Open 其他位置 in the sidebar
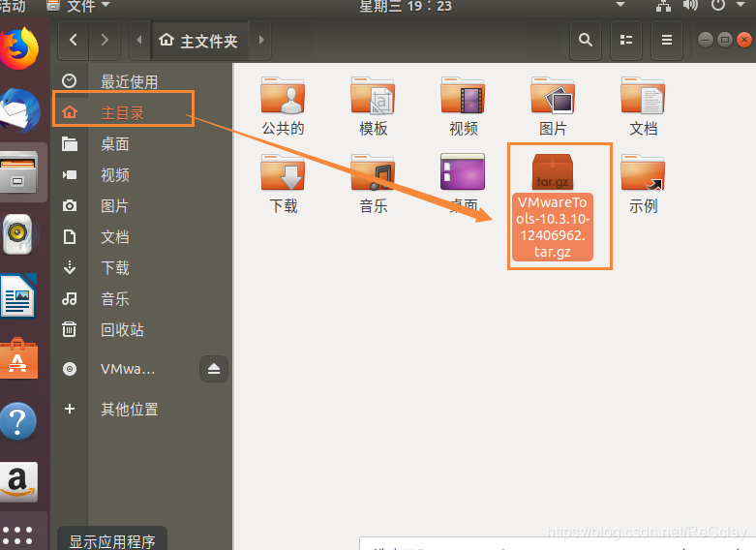Screen dimensions: 756x550 tap(141, 410)
